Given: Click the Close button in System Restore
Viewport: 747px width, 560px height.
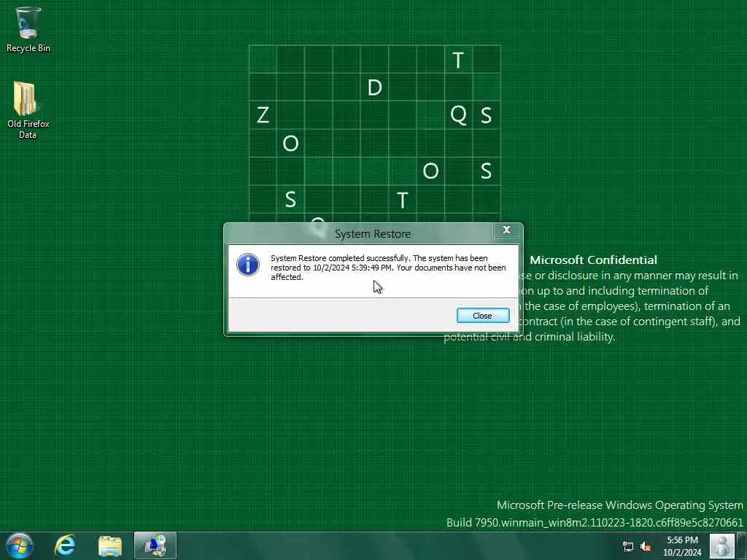Looking at the screenshot, I should click(x=483, y=315).
